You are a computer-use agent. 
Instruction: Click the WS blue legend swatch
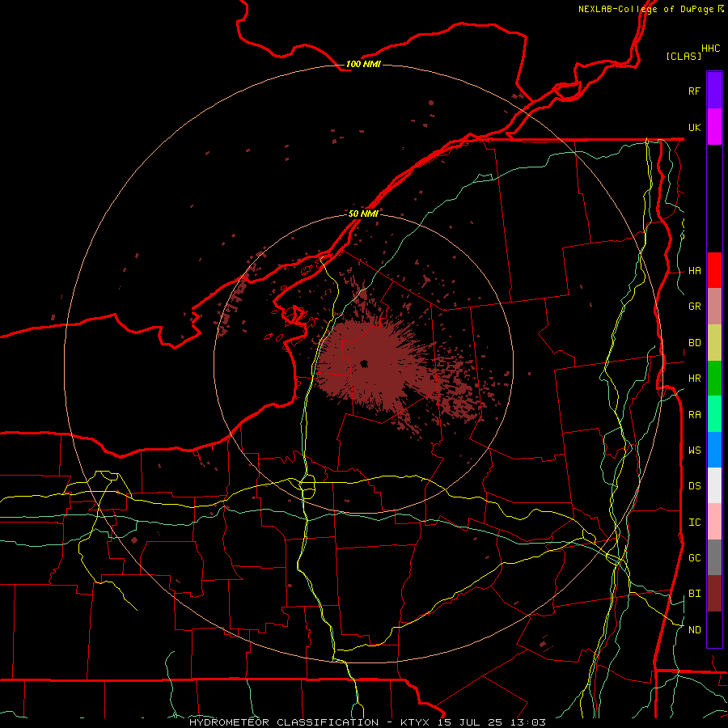714,450
